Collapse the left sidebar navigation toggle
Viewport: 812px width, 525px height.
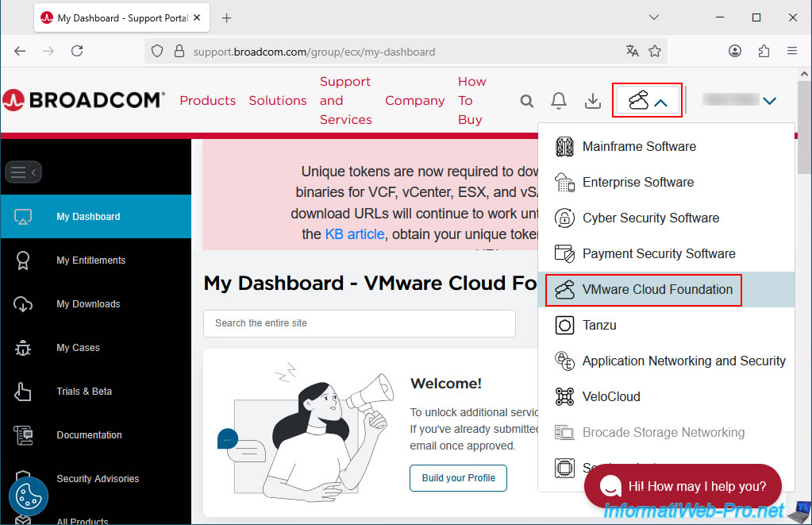click(x=23, y=172)
